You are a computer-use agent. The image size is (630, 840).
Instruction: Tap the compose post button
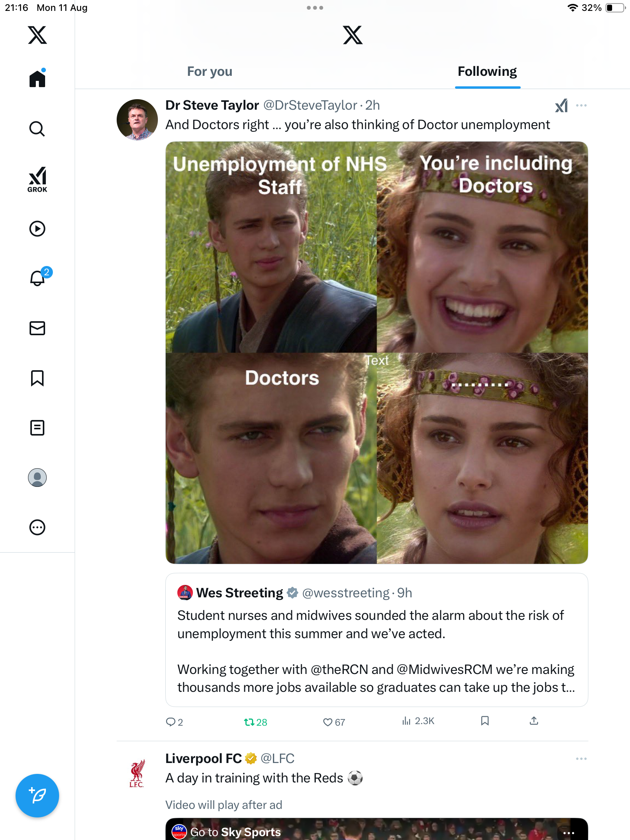pos(37,795)
